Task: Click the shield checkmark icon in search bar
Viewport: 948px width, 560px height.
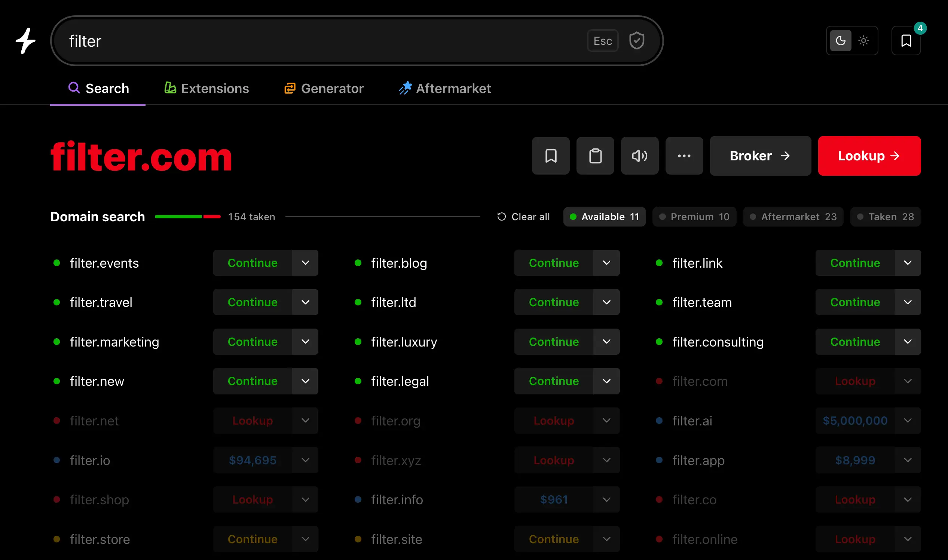Action: [636, 41]
